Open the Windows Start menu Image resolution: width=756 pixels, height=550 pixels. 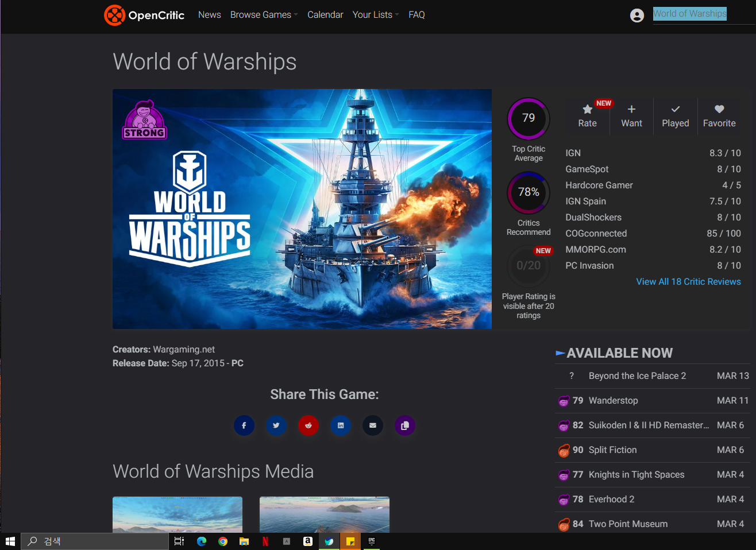10,541
